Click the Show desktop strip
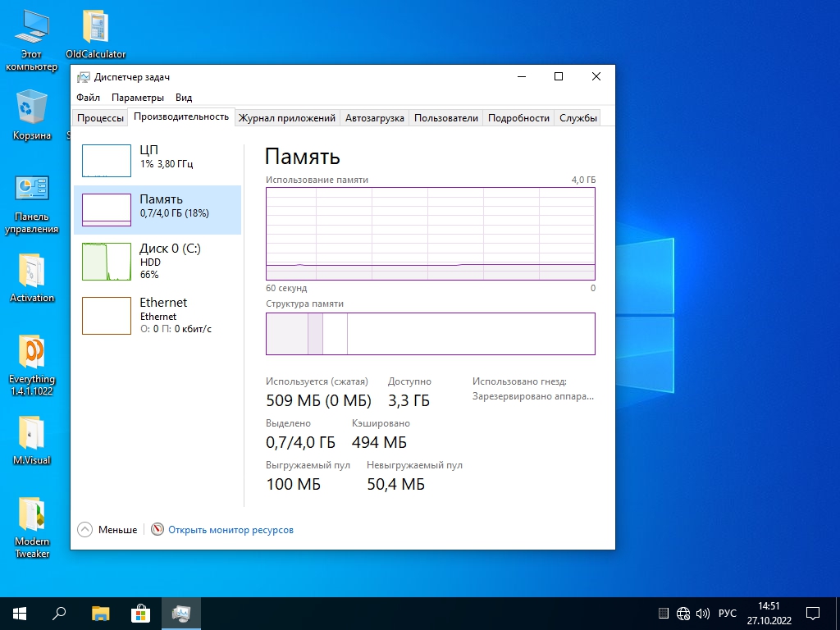840x630 pixels. click(x=838, y=614)
